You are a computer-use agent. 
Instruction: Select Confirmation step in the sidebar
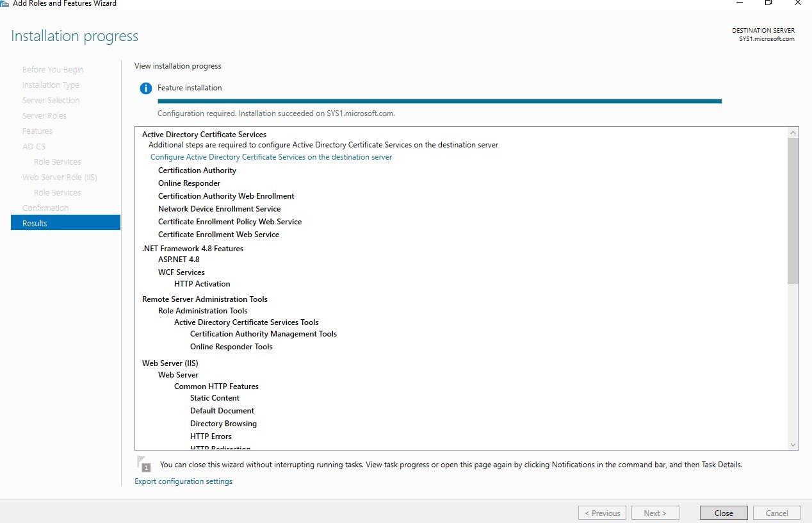click(x=45, y=208)
